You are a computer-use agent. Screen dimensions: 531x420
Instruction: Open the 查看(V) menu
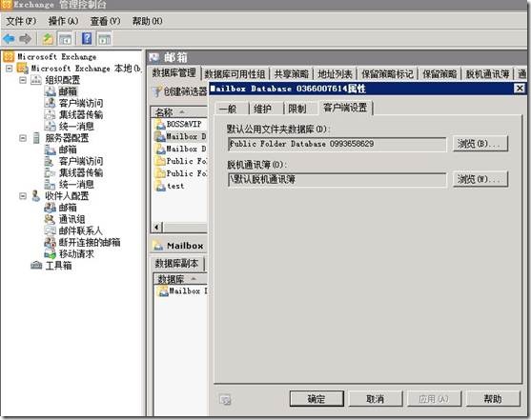tap(105, 21)
